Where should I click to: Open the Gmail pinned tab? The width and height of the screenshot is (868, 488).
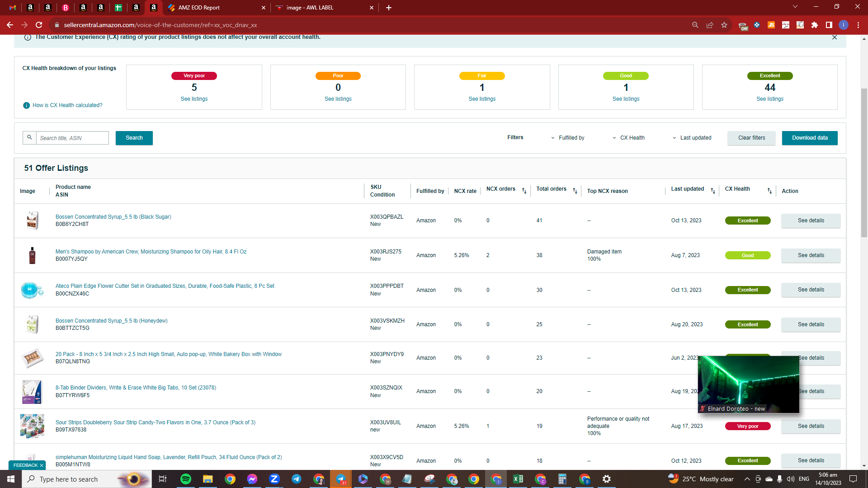(x=13, y=7)
